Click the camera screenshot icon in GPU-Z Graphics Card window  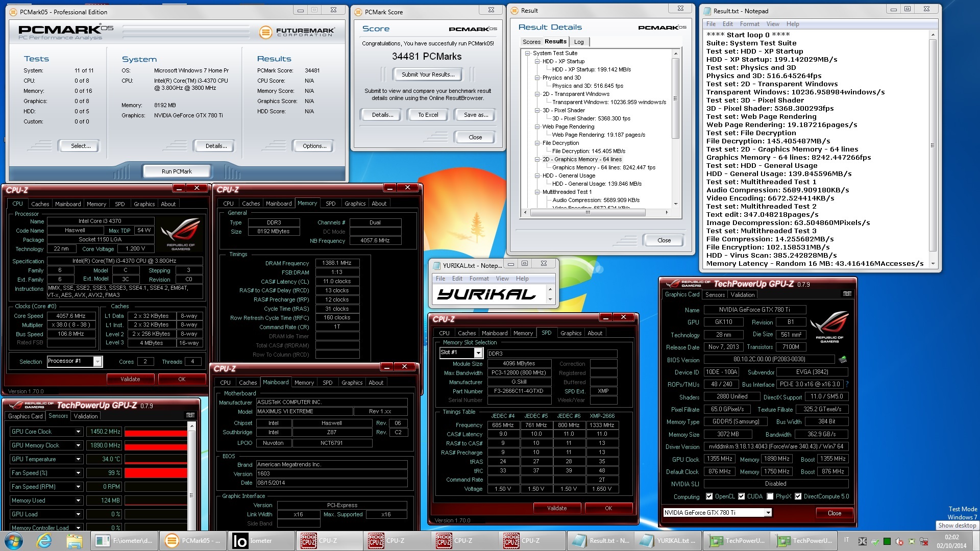coord(847,294)
